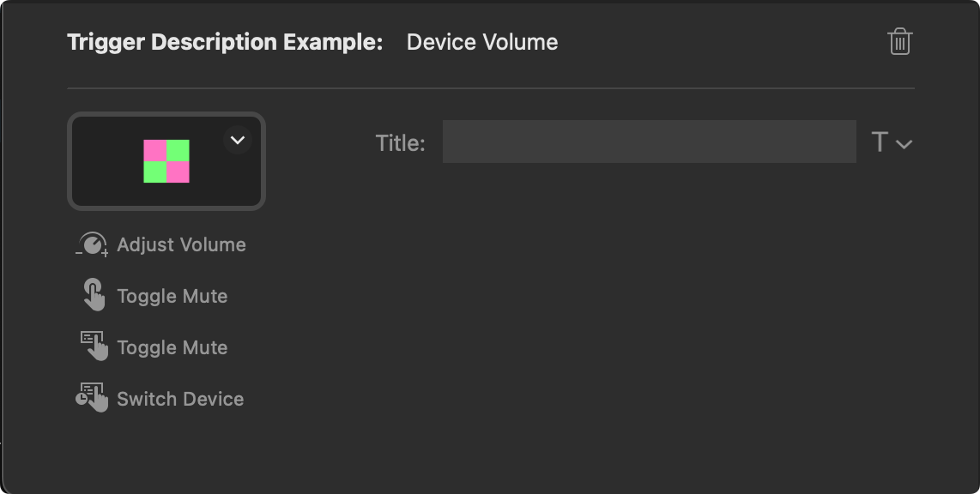Image resolution: width=980 pixels, height=494 pixels.
Task: Choose the first Toggle Mute action row
Action: pyautogui.click(x=172, y=295)
